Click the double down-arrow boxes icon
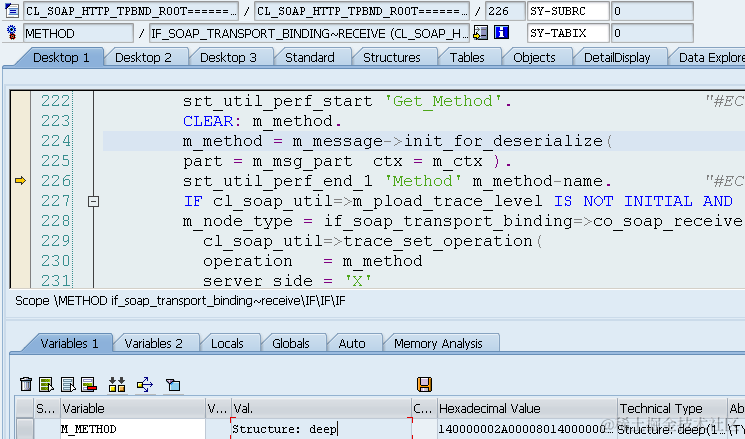This screenshot has height=439, width=745. (x=117, y=384)
